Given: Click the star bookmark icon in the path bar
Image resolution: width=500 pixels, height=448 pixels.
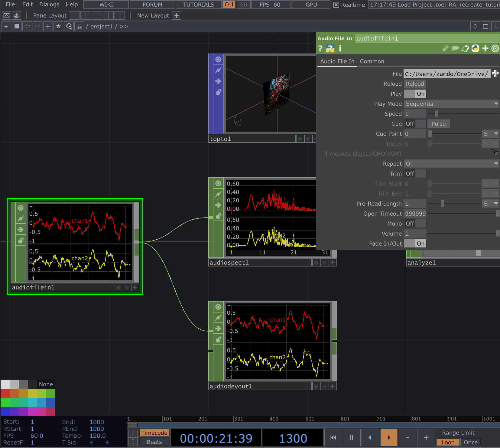Looking at the screenshot, I should click(x=58, y=26).
